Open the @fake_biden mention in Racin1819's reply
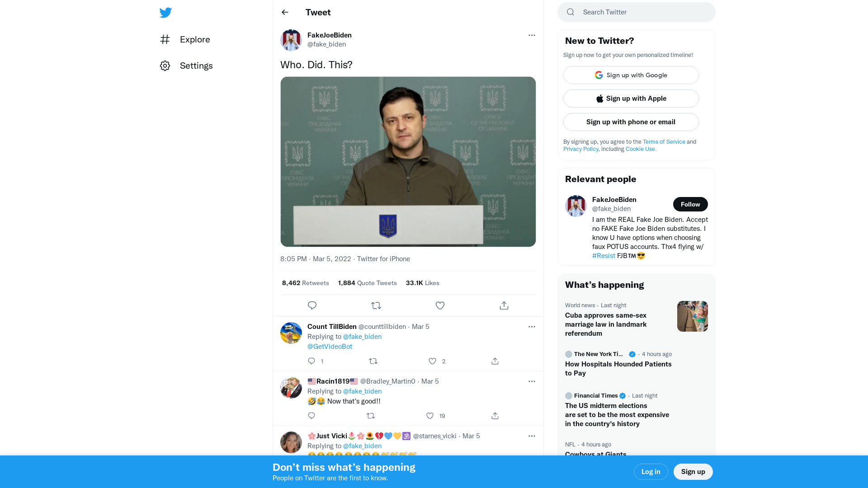Image resolution: width=868 pixels, height=488 pixels. [x=362, y=391]
